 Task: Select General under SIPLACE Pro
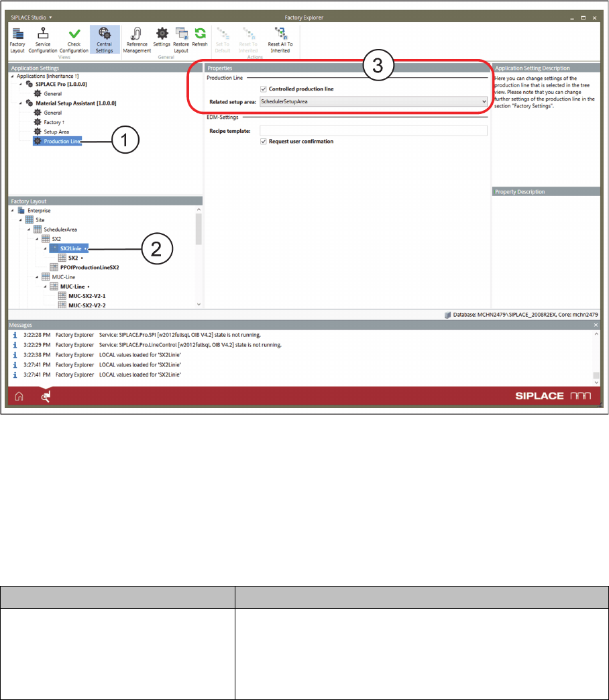tap(52, 94)
